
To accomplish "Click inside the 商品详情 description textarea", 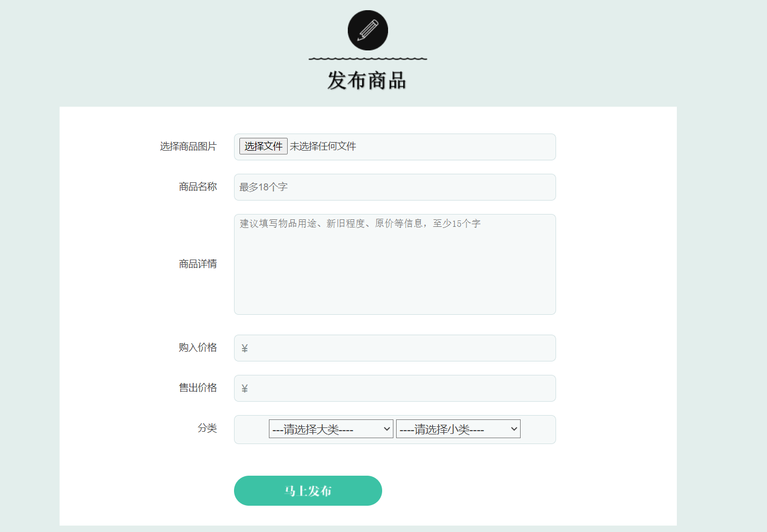I will click(395, 264).
